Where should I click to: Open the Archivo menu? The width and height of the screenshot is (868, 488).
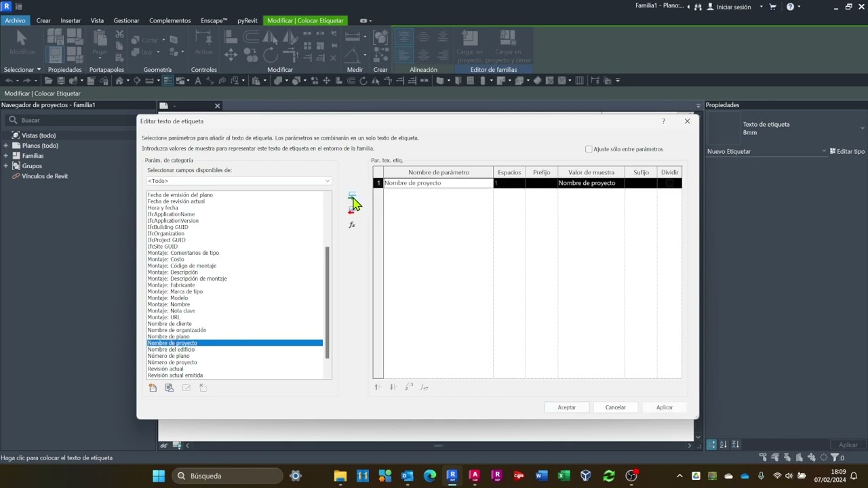click(15, 20)
